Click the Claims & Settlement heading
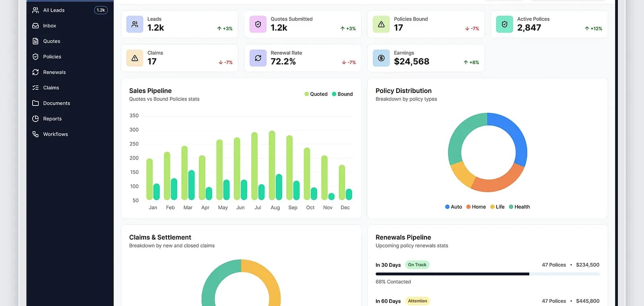 pyautogui.click(x=160, y=238)
